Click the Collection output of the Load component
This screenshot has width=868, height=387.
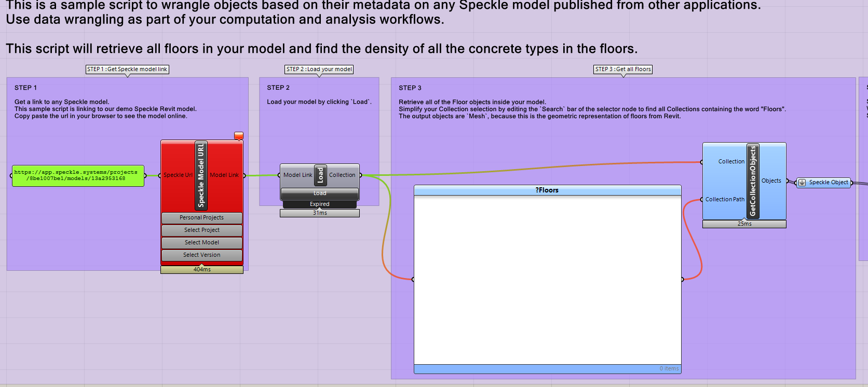(342, 175)
